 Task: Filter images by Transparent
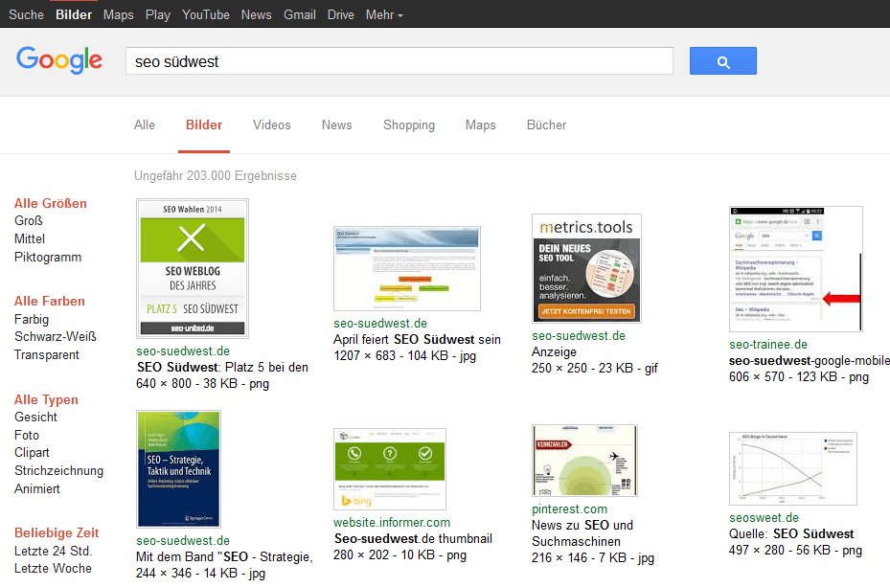click(47, 354)
